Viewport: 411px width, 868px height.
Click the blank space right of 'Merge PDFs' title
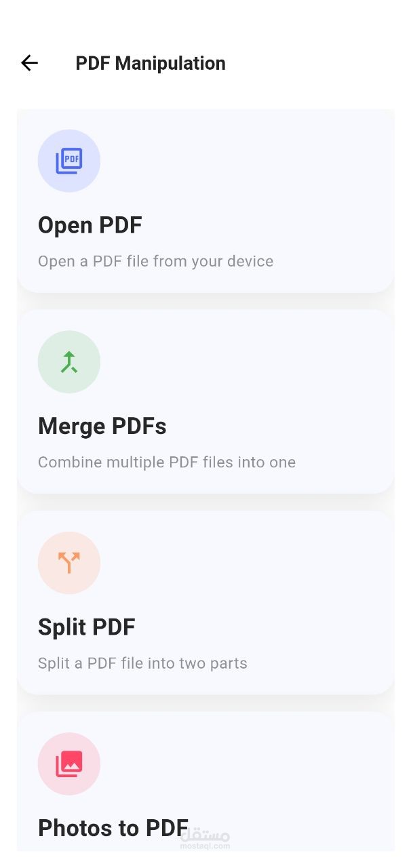click(285, 426)
